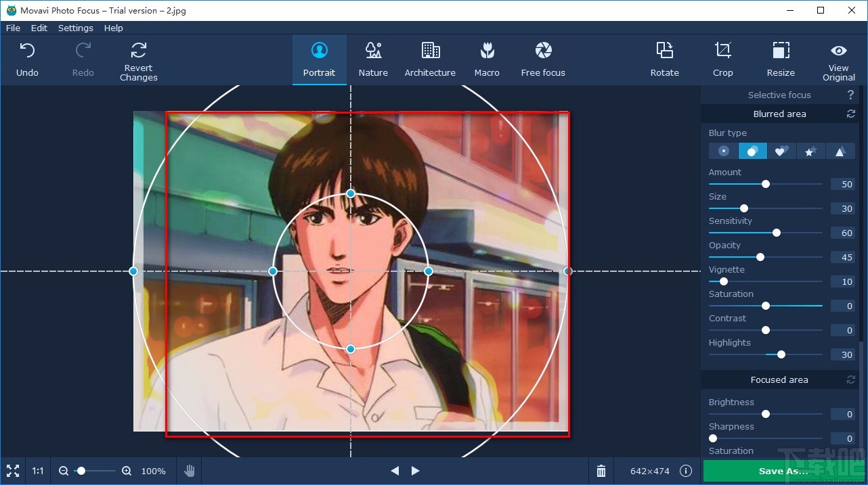Click the top handle of inner focus circle
The height and width of the screenshot is (485, 868).
tap(351, 193)
